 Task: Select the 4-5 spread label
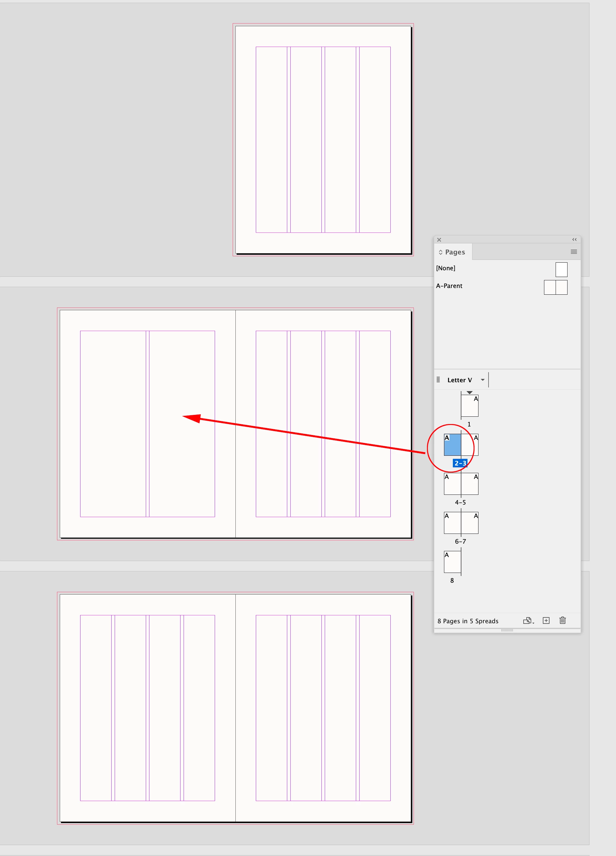pos(460,502)
